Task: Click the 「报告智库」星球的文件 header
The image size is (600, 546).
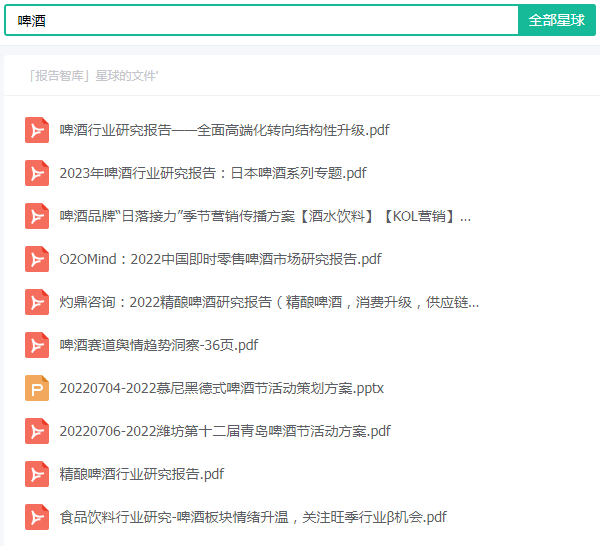Action: coord(93,76)
